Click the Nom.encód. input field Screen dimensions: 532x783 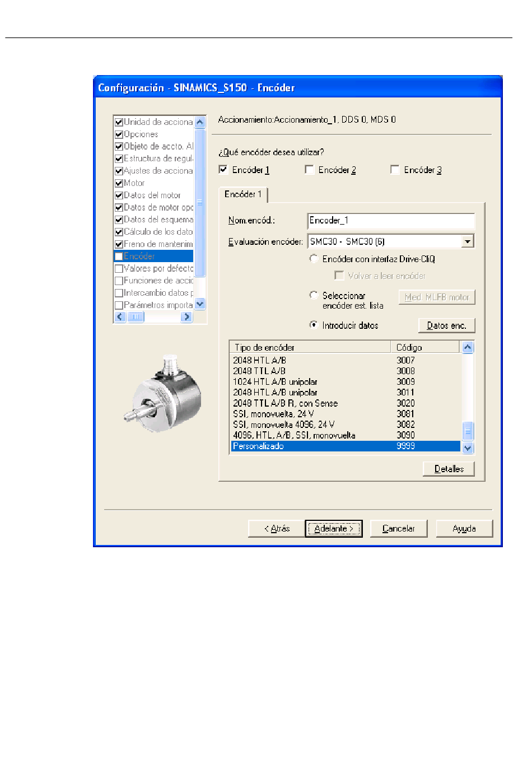(391, 221)
